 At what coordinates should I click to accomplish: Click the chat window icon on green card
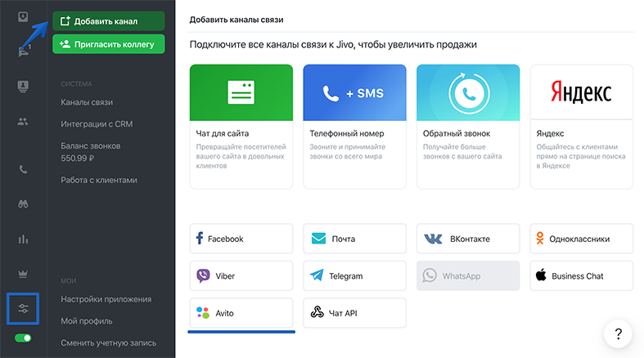click(x=241, y=92)
